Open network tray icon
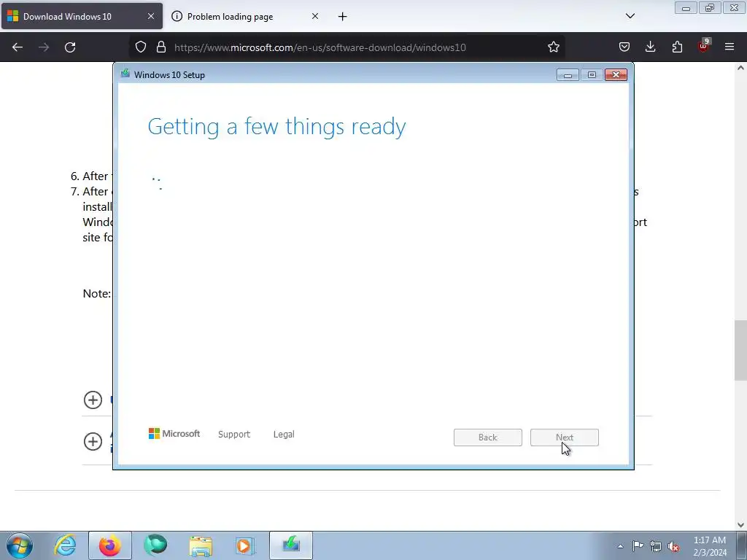 (656, 546)
